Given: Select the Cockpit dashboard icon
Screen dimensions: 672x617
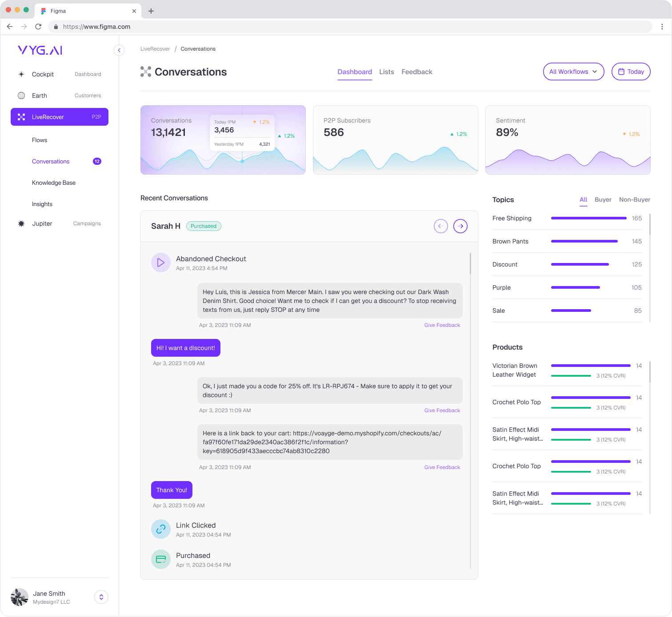Looking at the screenshot, I should pos(21,74).
